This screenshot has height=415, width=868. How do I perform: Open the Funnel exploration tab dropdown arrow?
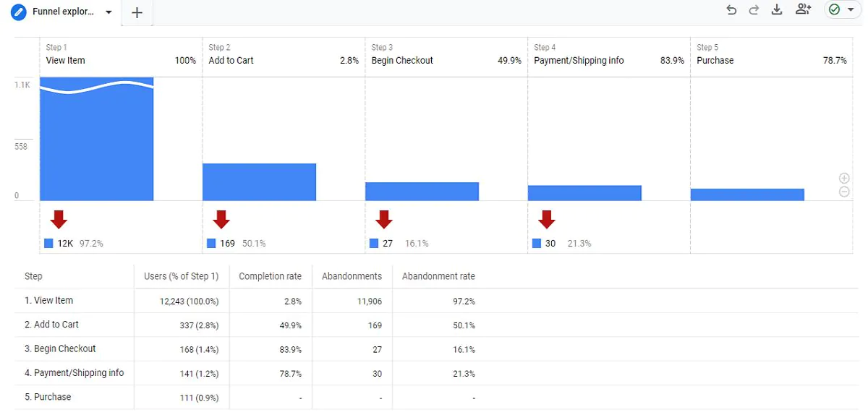(x=109, y=13)
